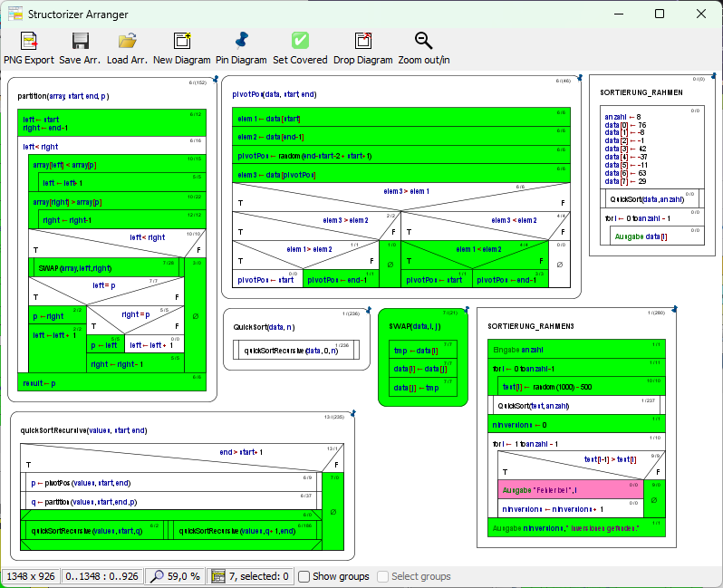Screen dimensions: 723x588
Task: Click the 'SWAP(array,left,right)' call in partition
Action: [107, 267]
